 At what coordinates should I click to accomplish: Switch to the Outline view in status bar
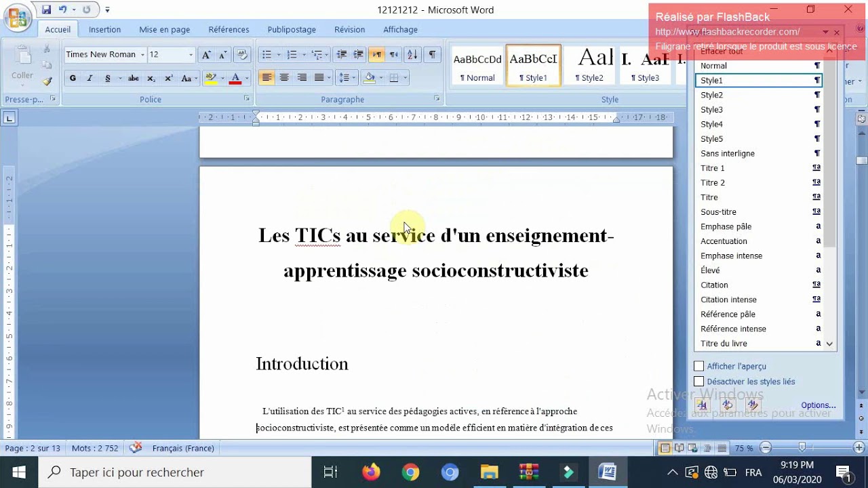(x=707, y=448)
